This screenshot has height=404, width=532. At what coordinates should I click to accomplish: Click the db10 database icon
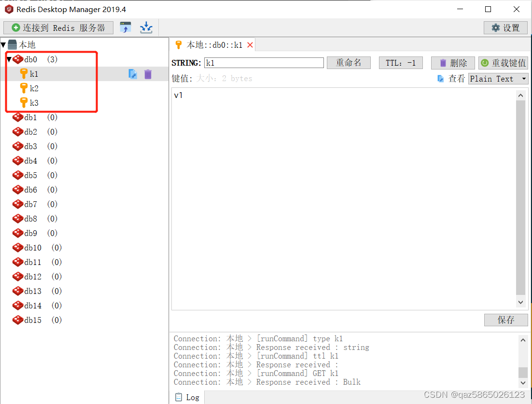point(18,248)
